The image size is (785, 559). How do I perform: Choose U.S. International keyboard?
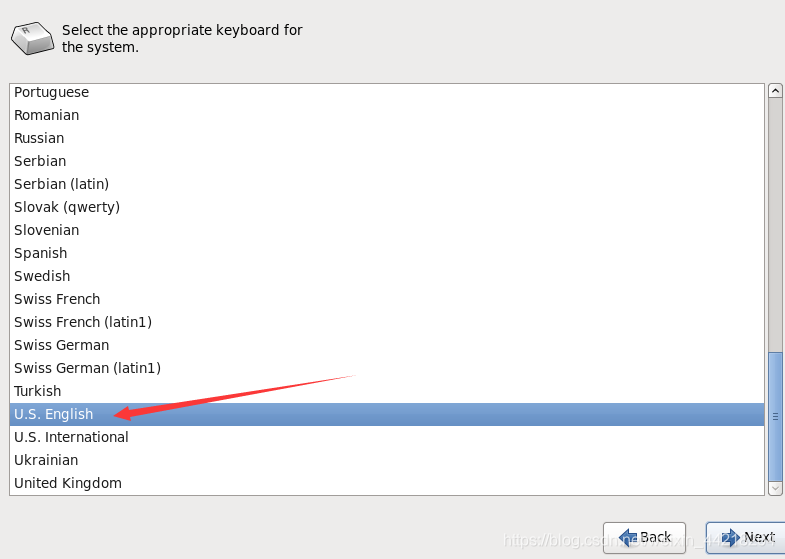click(x=72, y=437)
